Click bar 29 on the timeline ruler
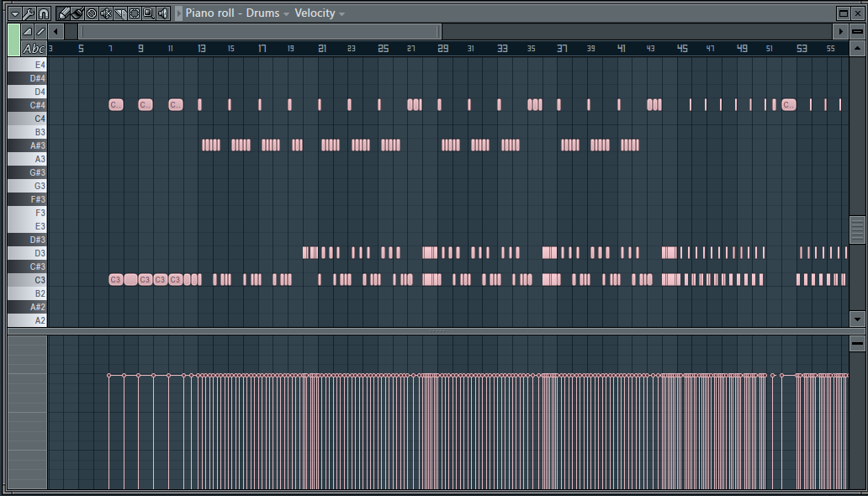Image resolution: width=868 pixels, height=496 pixels. [x=442, y=49]
